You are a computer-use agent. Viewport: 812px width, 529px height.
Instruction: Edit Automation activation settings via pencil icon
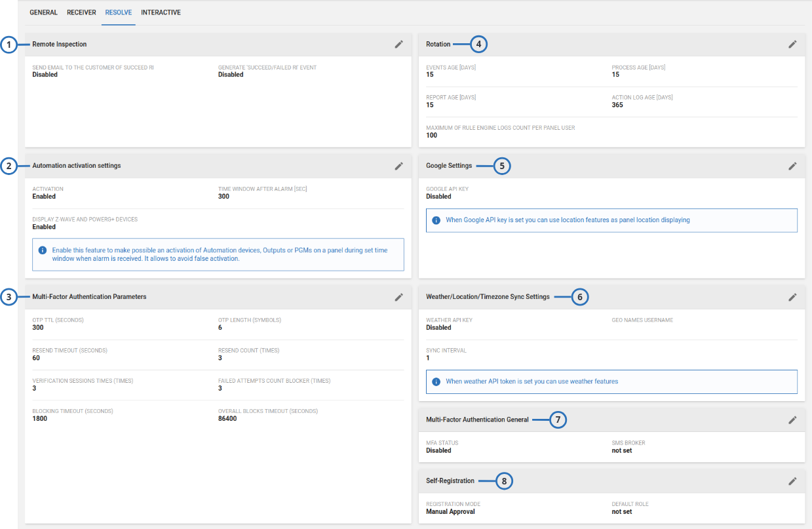tap(398, 166)
